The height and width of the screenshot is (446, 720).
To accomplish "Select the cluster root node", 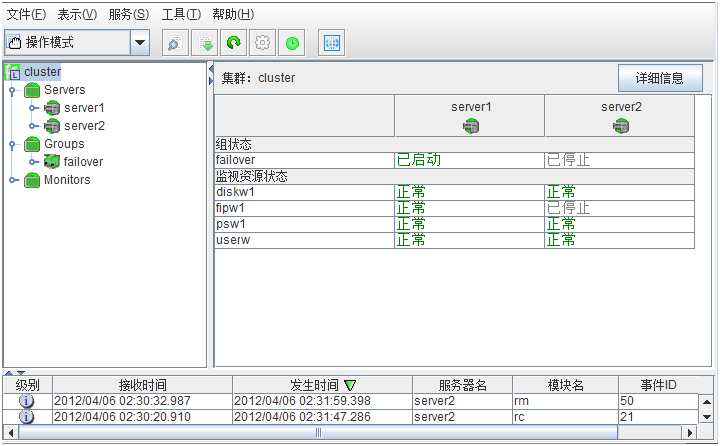I will pyautogui.click(x=42, y=72).
